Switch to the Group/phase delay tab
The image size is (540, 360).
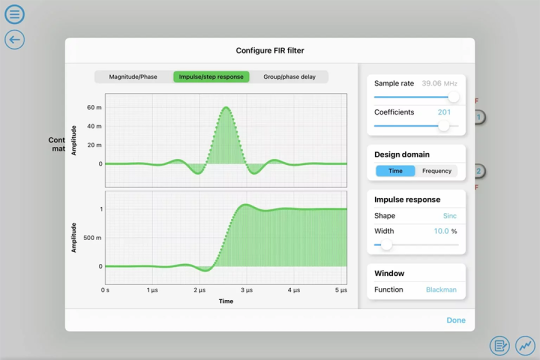(289, 77)
